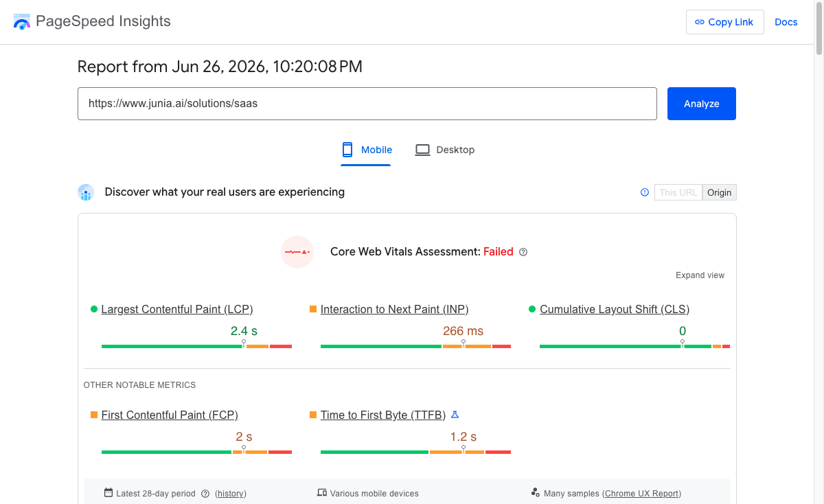Click the OTHER NOTABLE METRICS heading
This screenshot has width=824, height=504.
[x=139, y=385]
